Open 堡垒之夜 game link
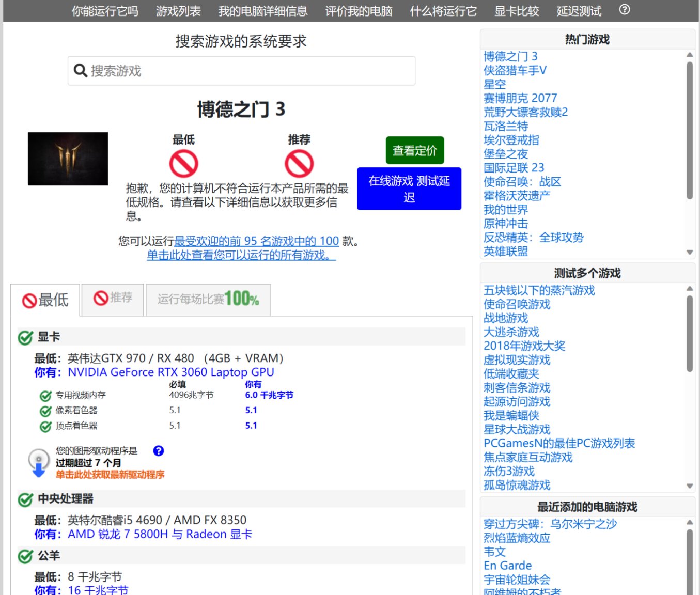 [x=506, y=154]
